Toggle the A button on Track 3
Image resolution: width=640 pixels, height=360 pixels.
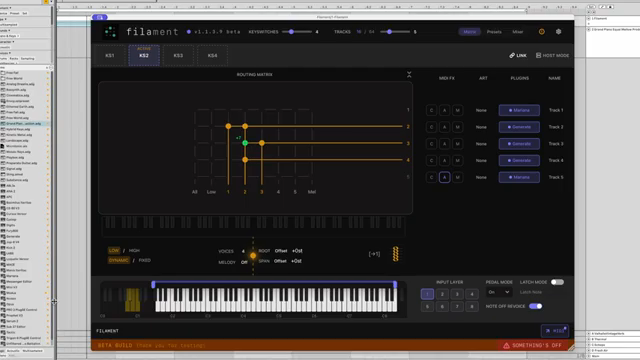pos(444,144)
